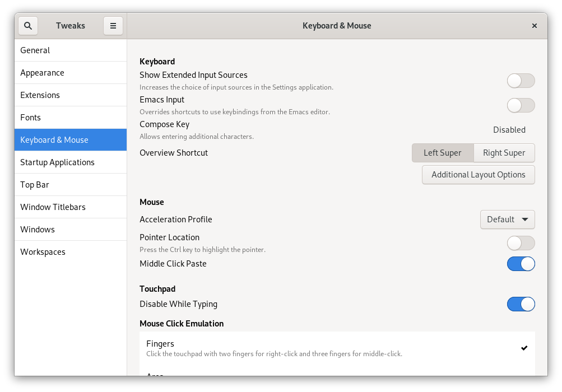Close the Tweaks window
Screen dimensions: 562x392
coord(534,26)
